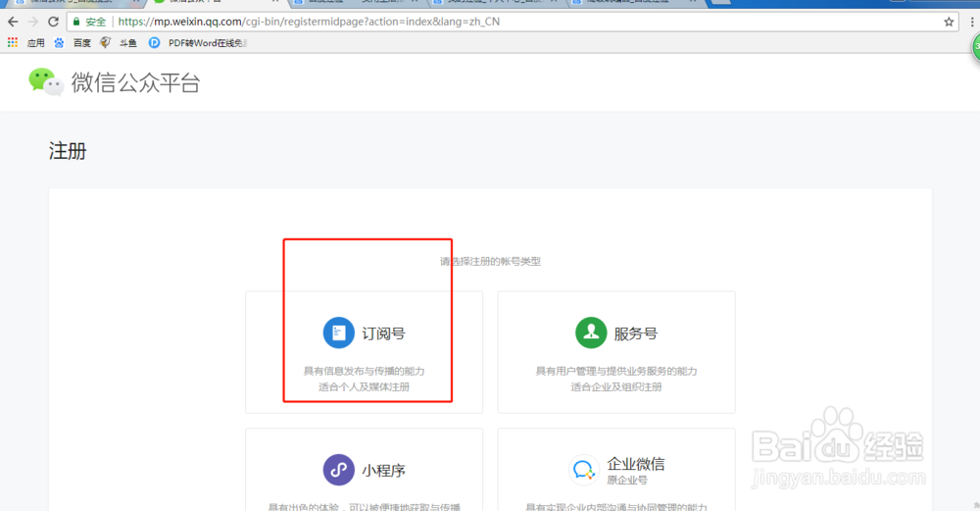Open the 斗鱼 bookmark

click(128, 43)
